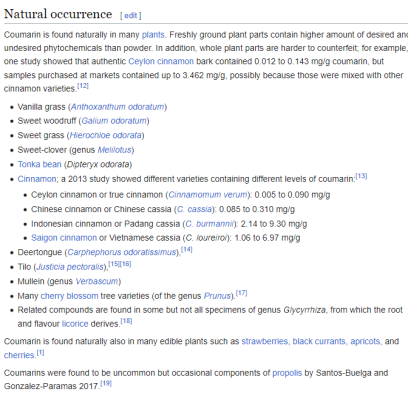
Task: Follow the black currants link
Action: click(x=320, y=342)
